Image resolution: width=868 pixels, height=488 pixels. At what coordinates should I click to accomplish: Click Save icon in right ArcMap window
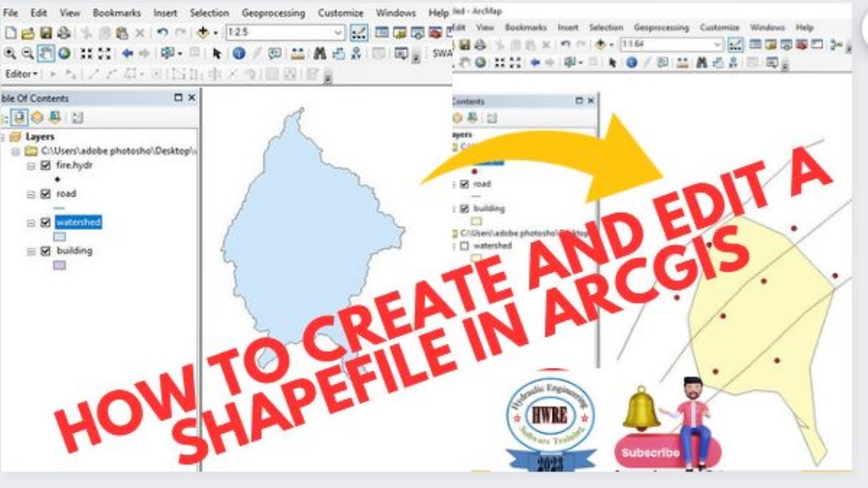tap(465, 45)
